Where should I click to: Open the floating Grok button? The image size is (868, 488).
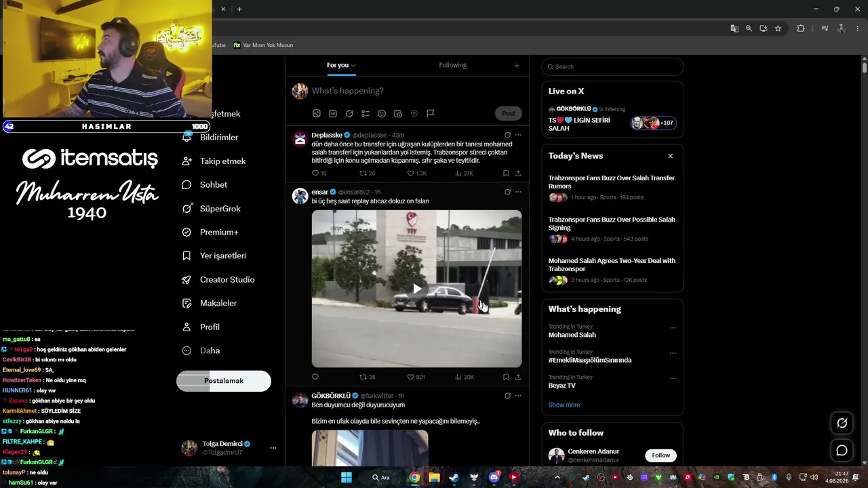click(x=842, y=423)
